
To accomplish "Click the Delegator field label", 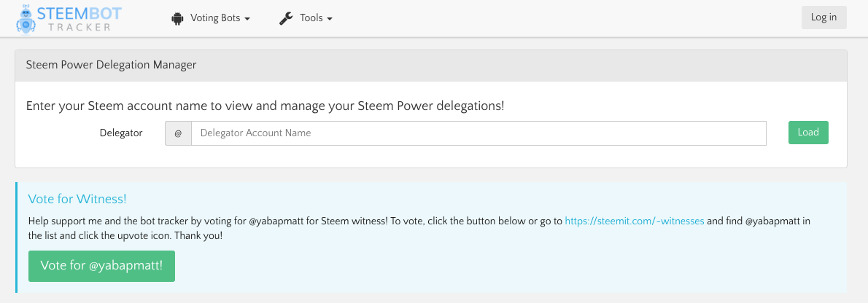I will 121,133.
